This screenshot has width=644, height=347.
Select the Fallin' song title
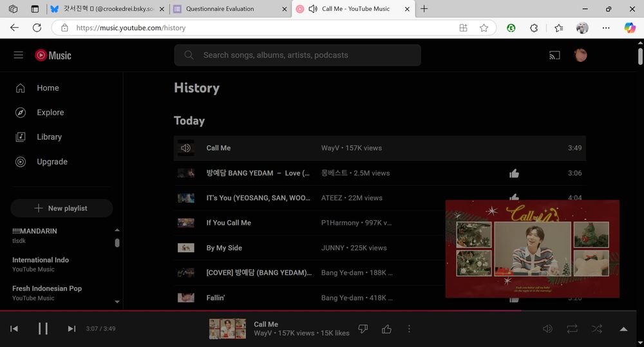click(x=215, y=297)
